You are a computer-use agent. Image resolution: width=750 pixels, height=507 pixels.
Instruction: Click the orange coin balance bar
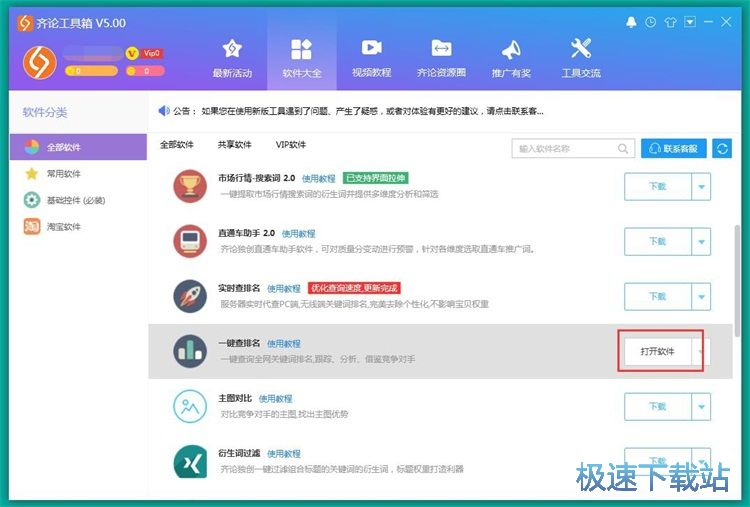click(x=91, y=71)
